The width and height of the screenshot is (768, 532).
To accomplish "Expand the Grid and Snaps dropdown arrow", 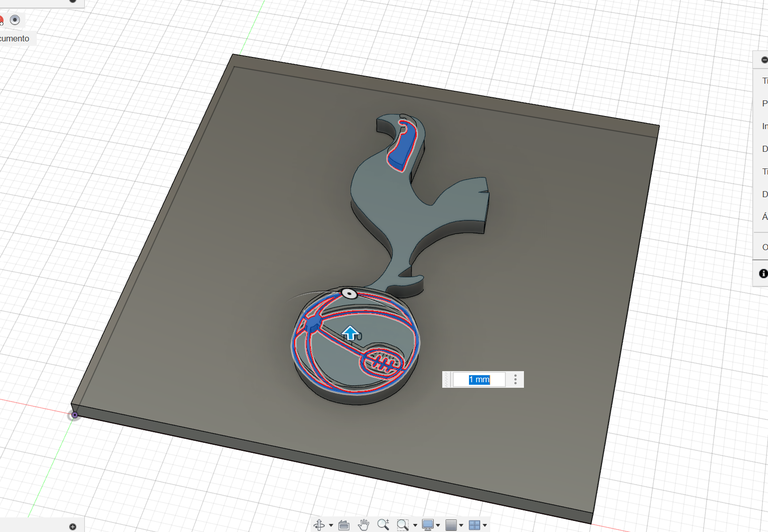I will click(461, 525).
